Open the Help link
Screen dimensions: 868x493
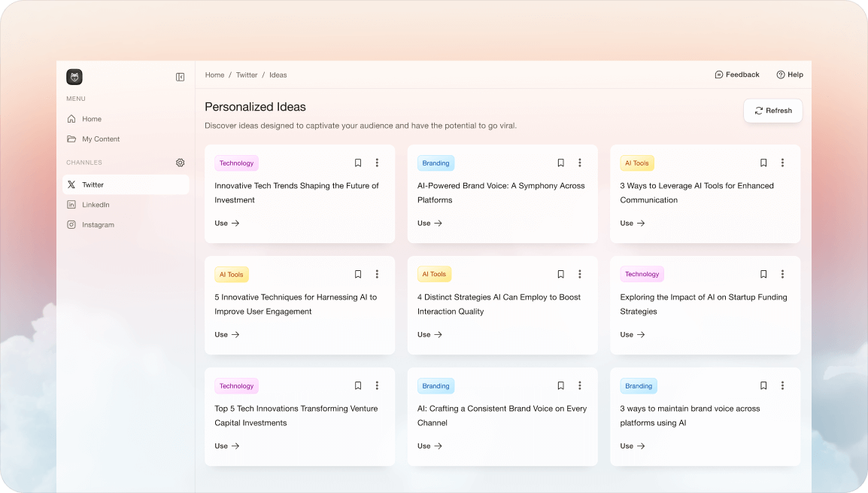pyautogui.click(x=789, y=75)
